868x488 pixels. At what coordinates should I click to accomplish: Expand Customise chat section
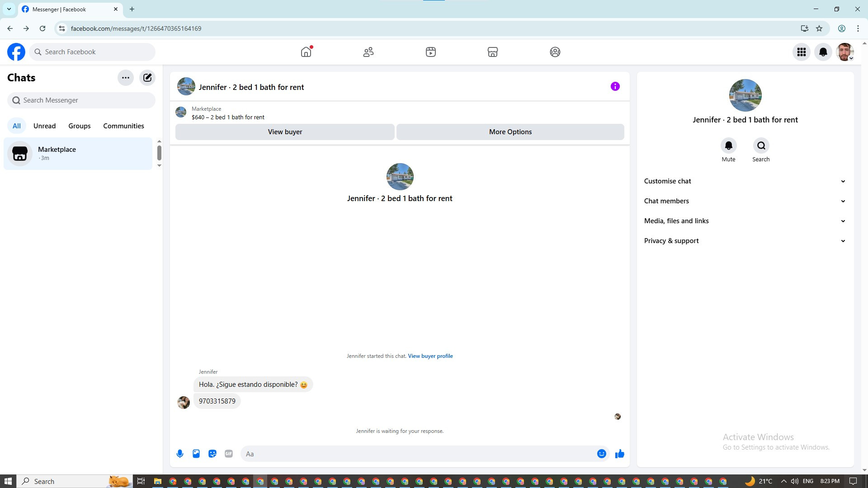click(x=745, y=181)
